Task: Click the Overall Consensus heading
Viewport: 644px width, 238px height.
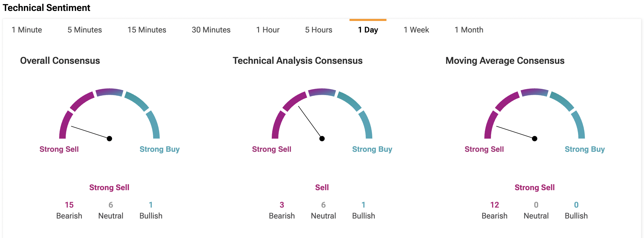Action: click(x=60, y=61)
